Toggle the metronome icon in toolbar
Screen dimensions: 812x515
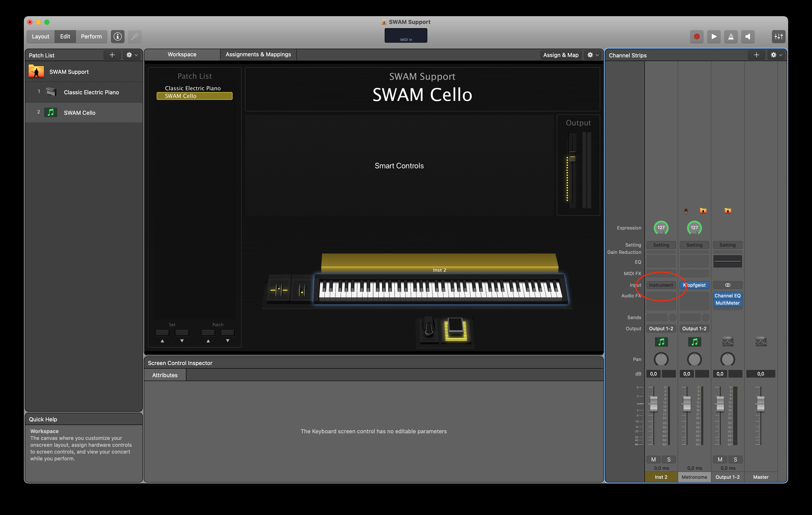(731, 36)
